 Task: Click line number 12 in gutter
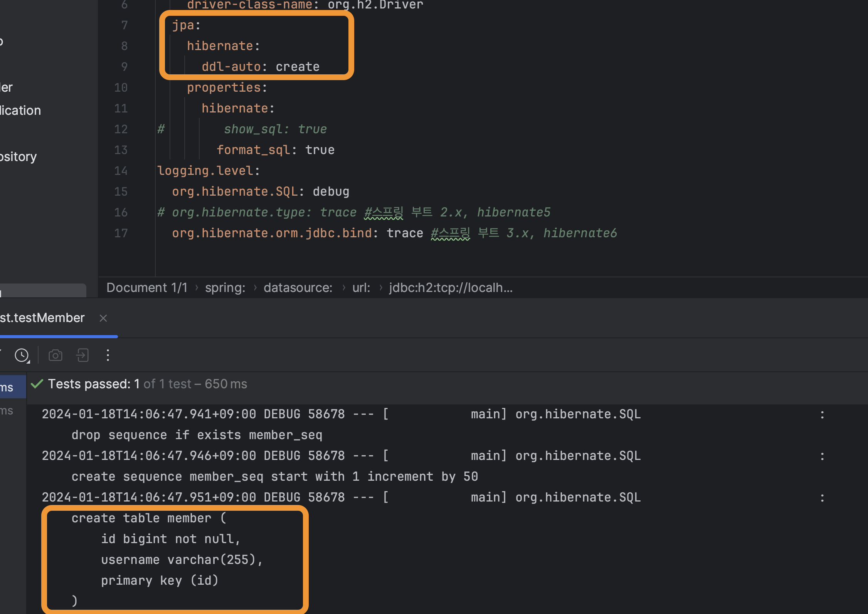pos(121,129)
